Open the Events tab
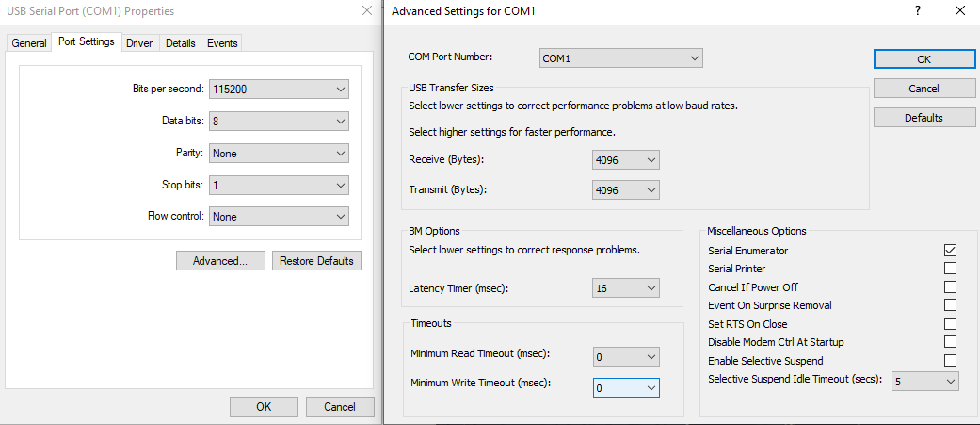980x425 pixels. click(222, 43)
